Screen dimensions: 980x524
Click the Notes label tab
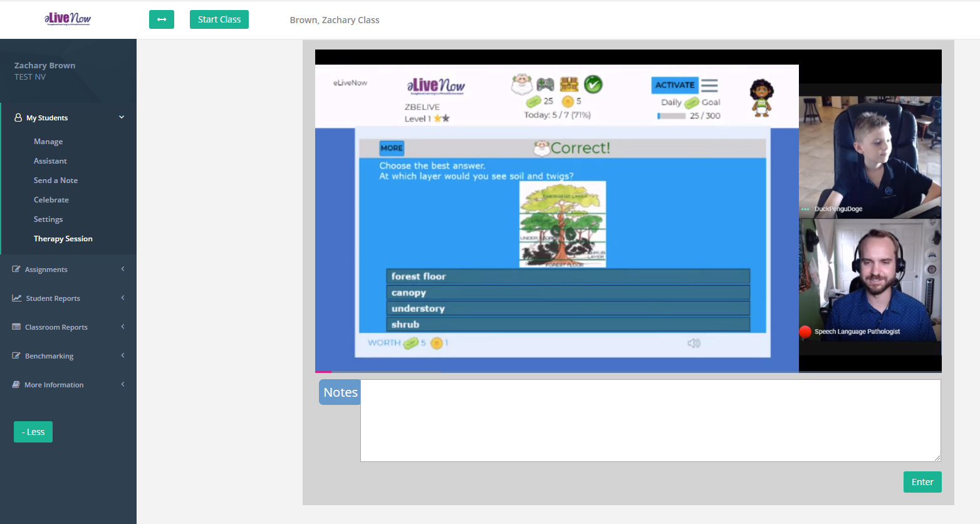(x=340, y=392)
